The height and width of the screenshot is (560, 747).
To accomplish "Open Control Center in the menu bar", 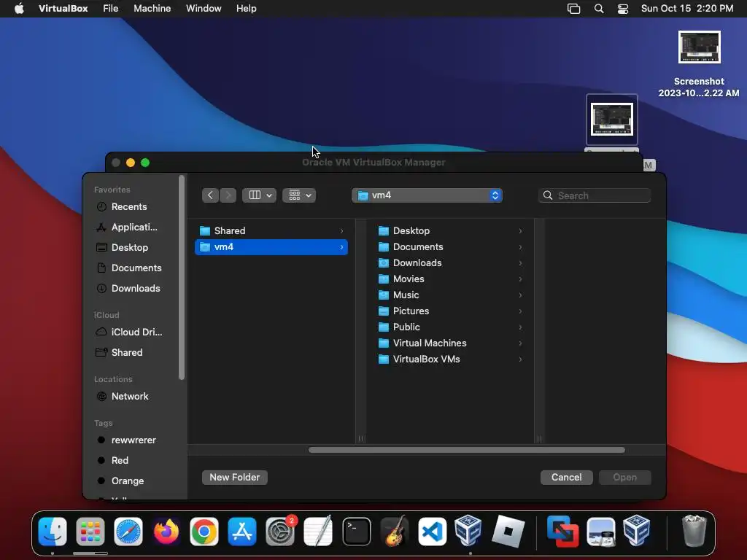I will point(623,9).
